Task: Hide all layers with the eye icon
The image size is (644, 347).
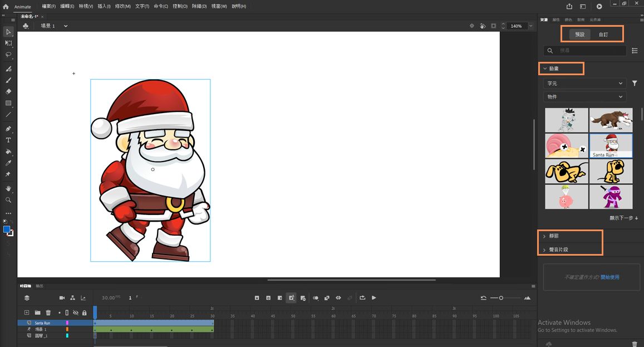Action: [76, 313]
